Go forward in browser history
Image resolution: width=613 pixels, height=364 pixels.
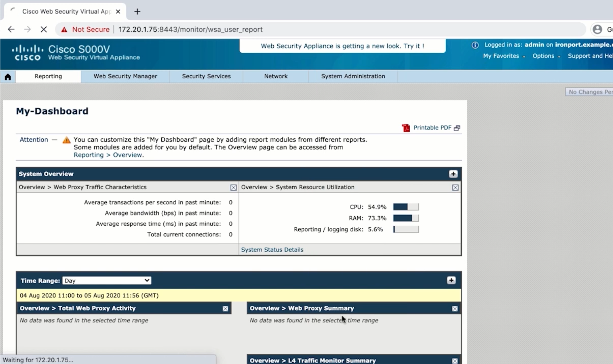point(27,29)
